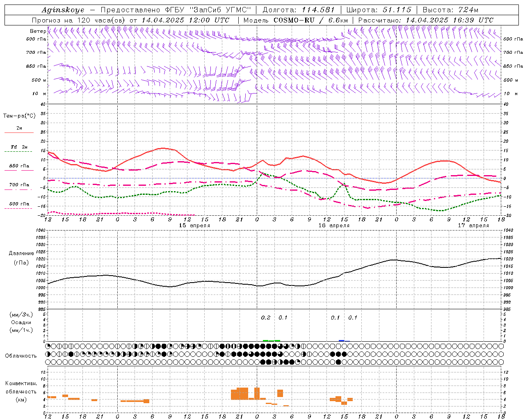Click the "0.2" precipitation amount value
525x420 pixels.
[266, 317]
